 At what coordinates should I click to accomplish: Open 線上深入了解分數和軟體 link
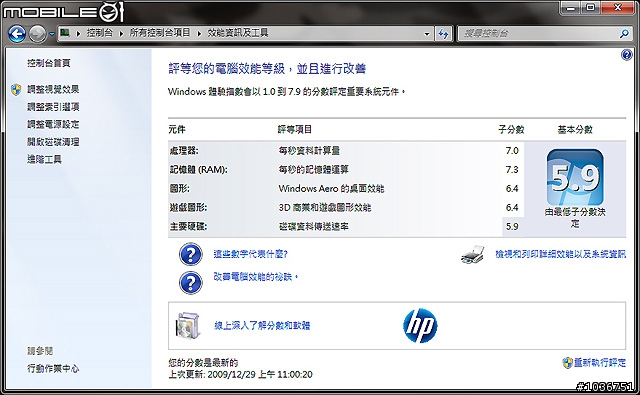click(x=262, y=326)
